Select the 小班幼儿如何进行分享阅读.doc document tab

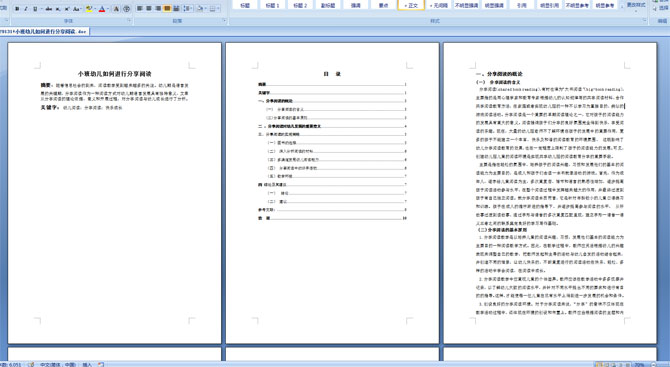pos(44,32)
